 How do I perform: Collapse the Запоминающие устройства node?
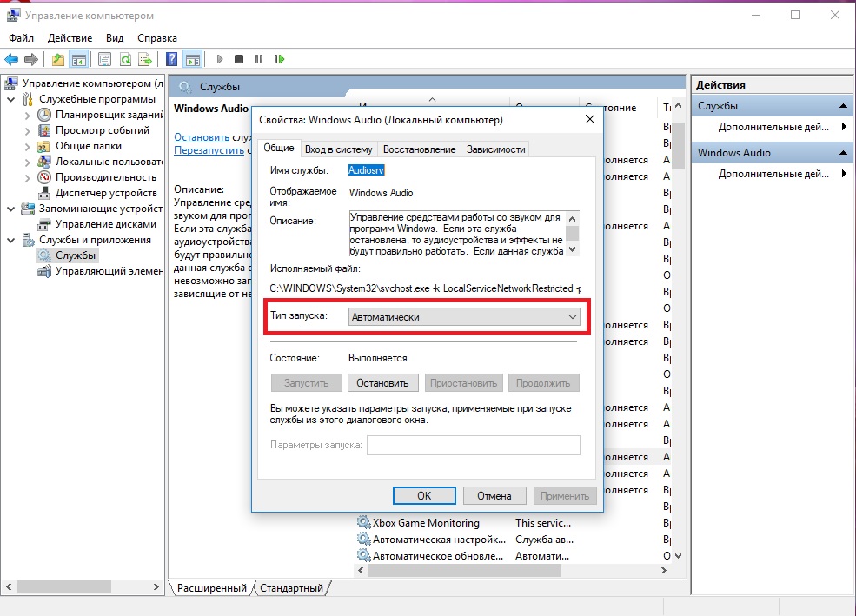point(11,209)
